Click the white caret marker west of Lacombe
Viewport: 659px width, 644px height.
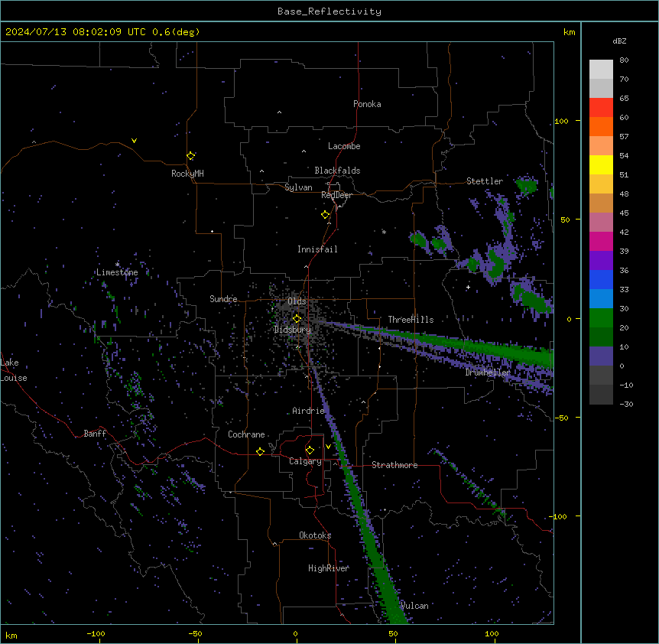(304, 151)
